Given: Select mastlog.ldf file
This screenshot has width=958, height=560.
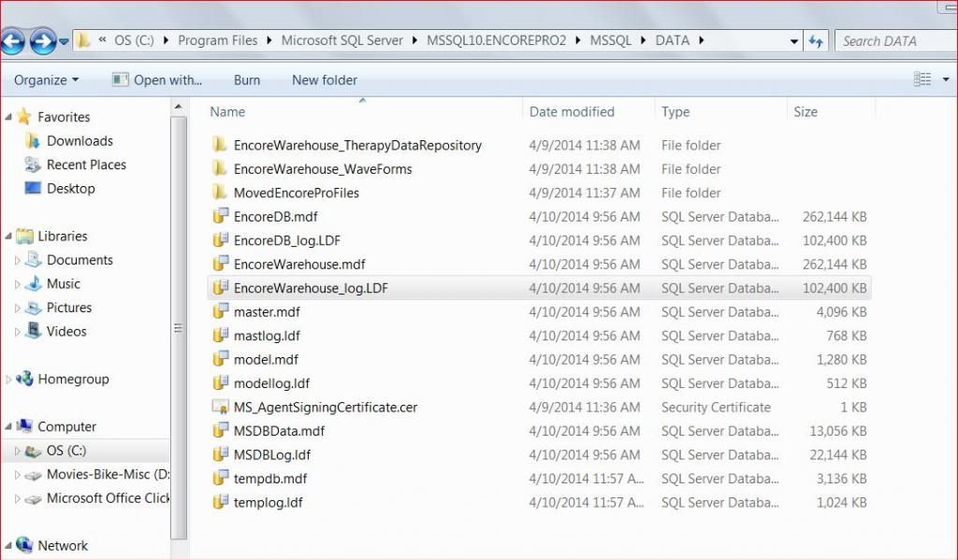Looking at the screenshot, I should pos(267,336).
